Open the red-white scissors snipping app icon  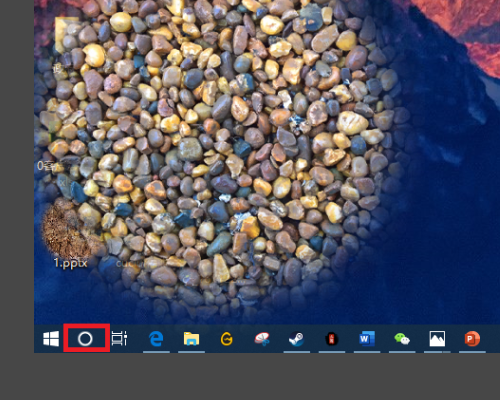pos(262,339)
